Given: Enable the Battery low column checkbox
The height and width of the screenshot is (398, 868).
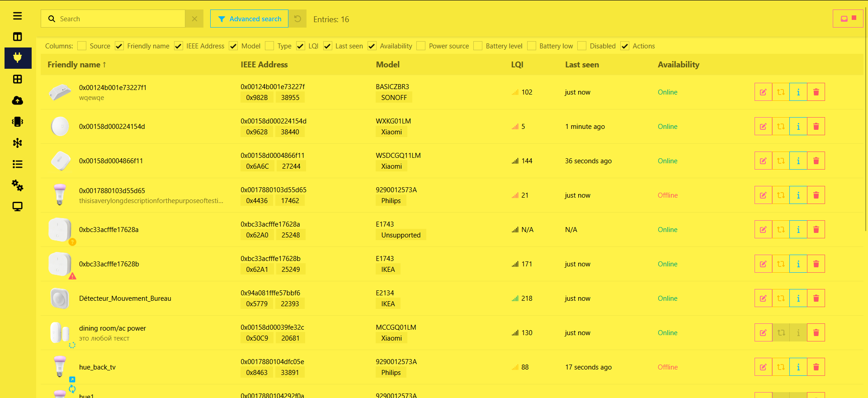Looking at the screenshot, I should point(532,46).
